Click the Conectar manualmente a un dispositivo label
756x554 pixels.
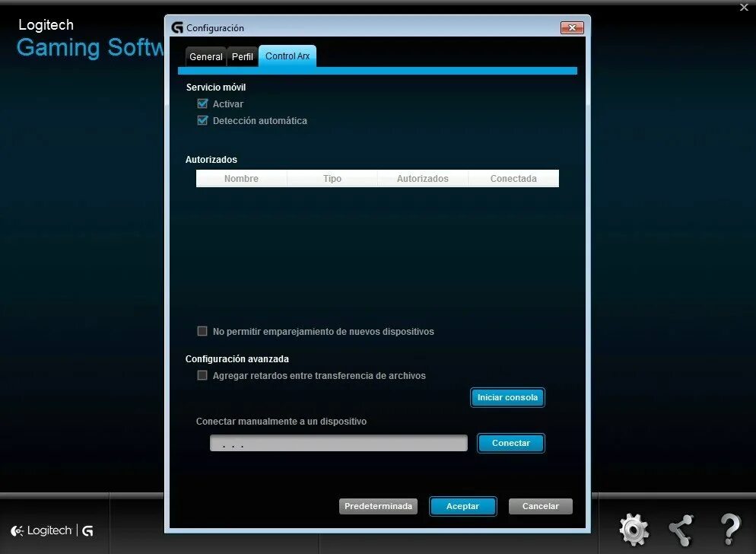click(x=281, y=422)
